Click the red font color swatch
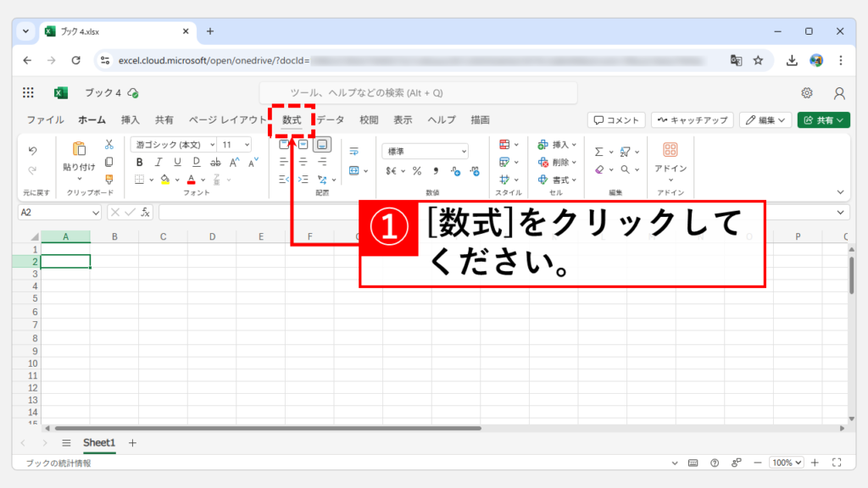868x488 pixels. tap(191, 180)
